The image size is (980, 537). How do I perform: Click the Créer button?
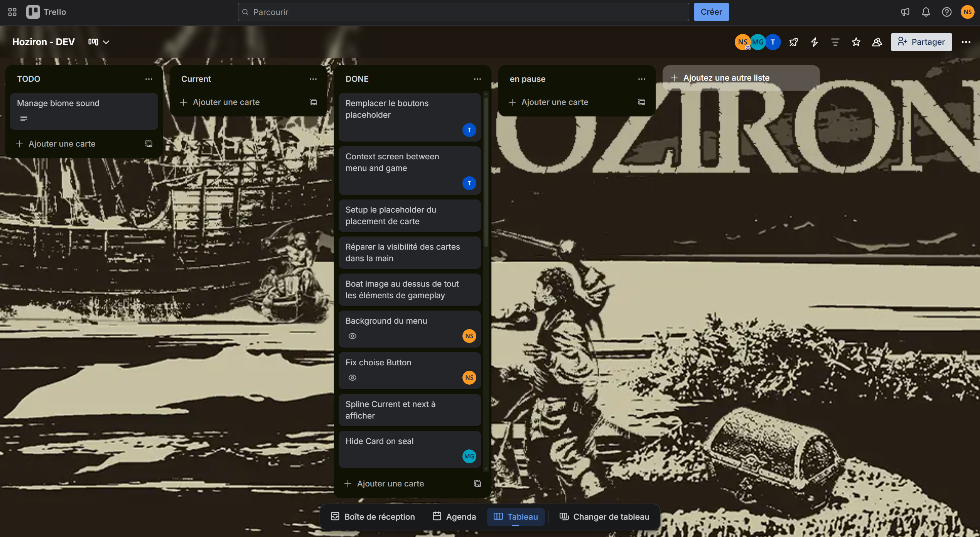711,12
